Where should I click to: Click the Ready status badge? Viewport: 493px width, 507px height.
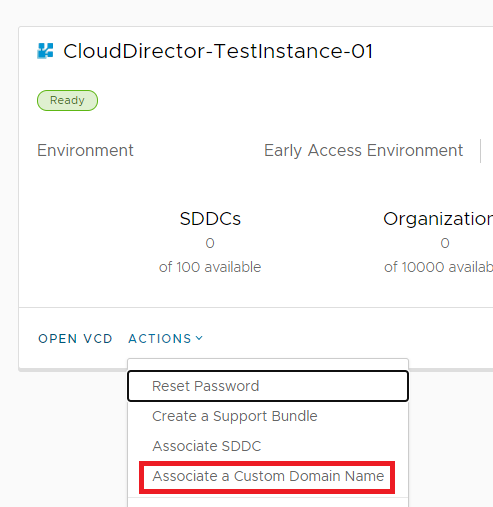tap(67, 100)
